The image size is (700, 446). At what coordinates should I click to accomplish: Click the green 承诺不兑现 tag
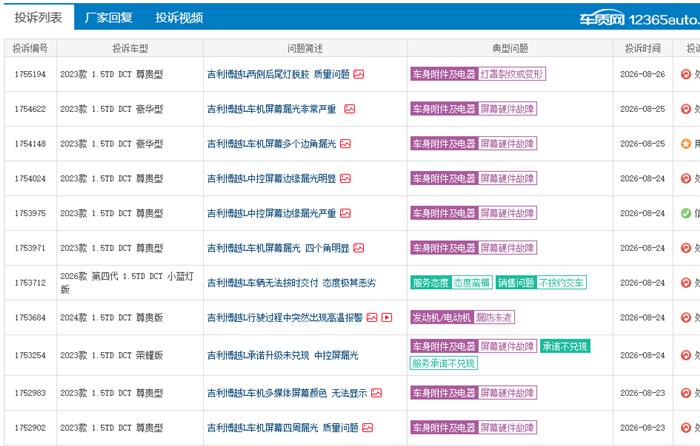(x=565, y=346)
